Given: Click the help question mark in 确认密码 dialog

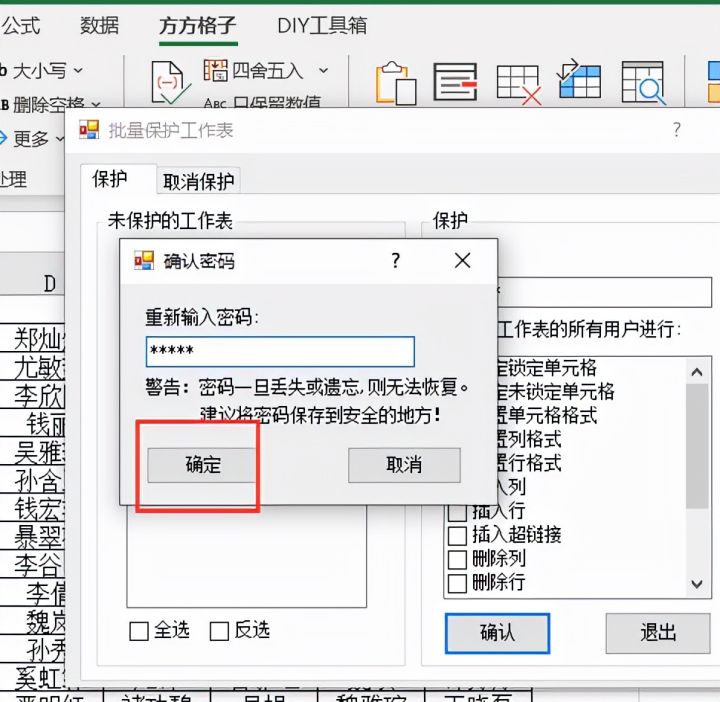Looking at the screenshot, I should pos(396,261).
